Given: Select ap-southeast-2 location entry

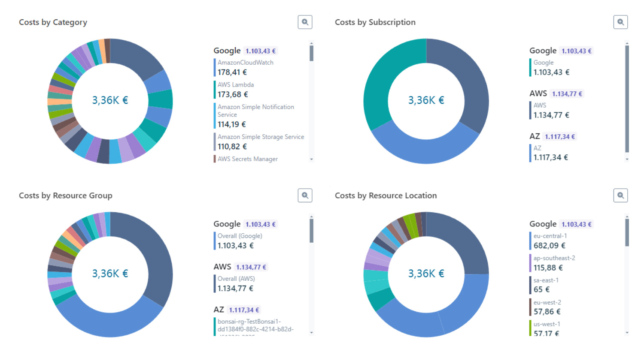Looking at the screenshot, I should [554, 263].
